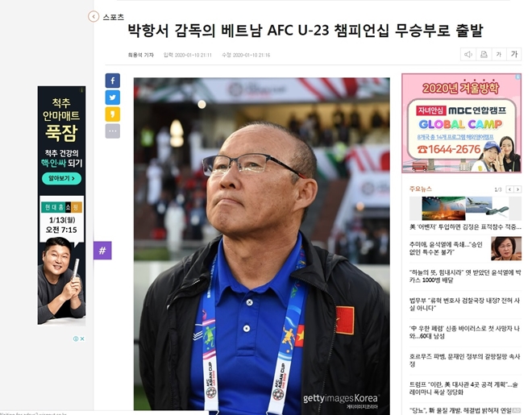Decrease font size with small 가
The image size is (532, 415).
tap(499, 54)
